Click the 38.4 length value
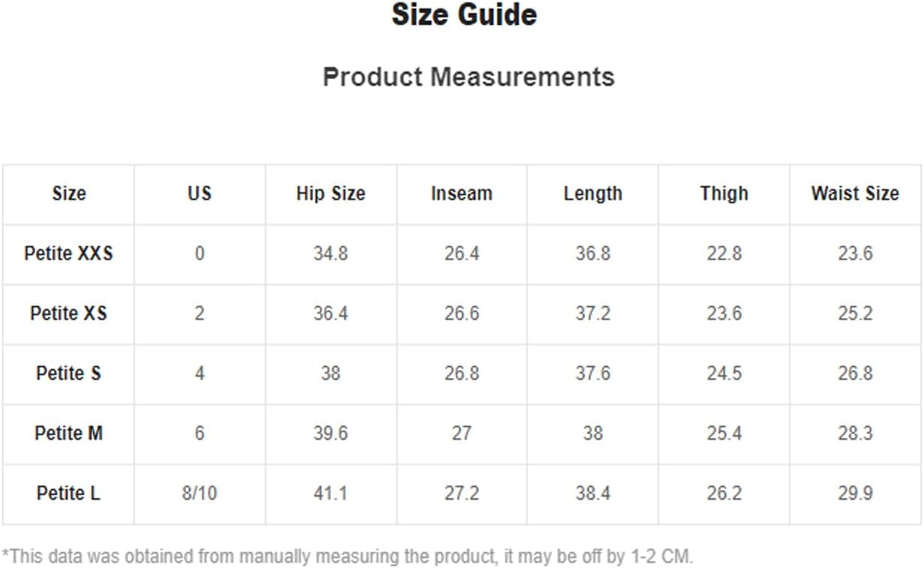This screenshot has width=924, height=568. [593, 494]
